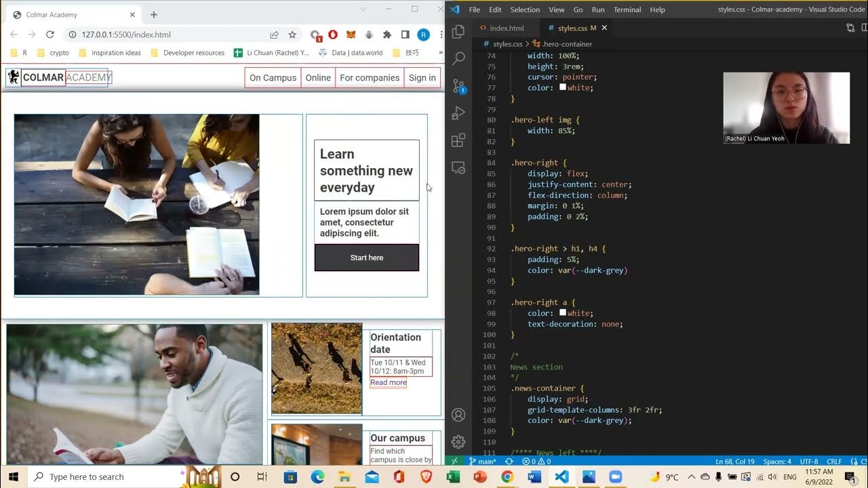Open the white color swatch on line 77
The image size is (868, 488).
[563, 87]
